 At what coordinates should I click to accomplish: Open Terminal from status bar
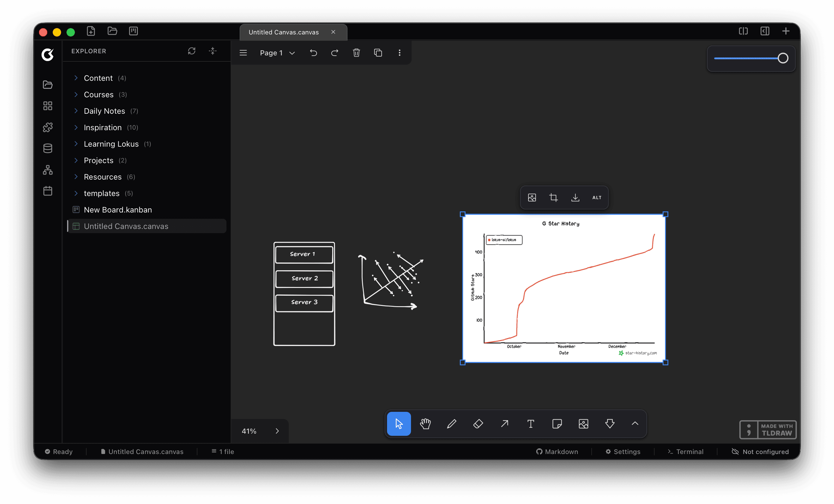coord(685,452)
